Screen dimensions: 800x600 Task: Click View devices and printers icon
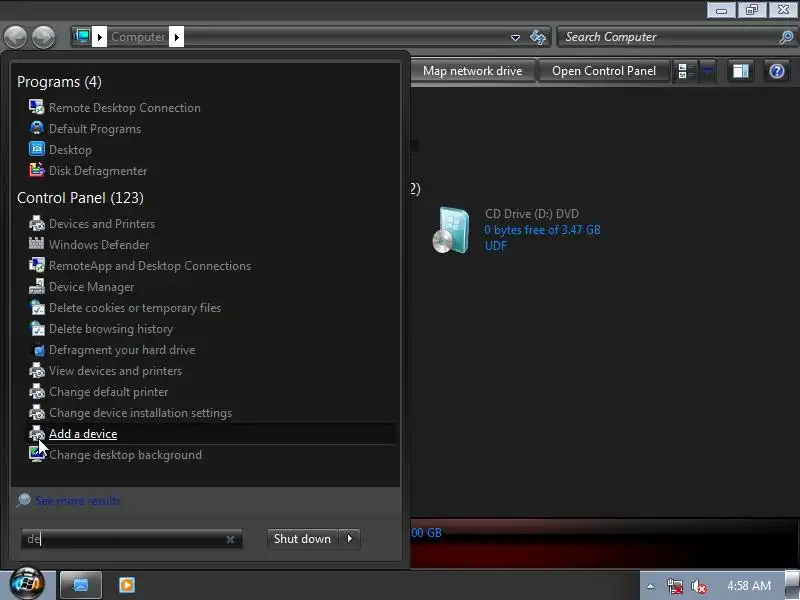point(36,370)
